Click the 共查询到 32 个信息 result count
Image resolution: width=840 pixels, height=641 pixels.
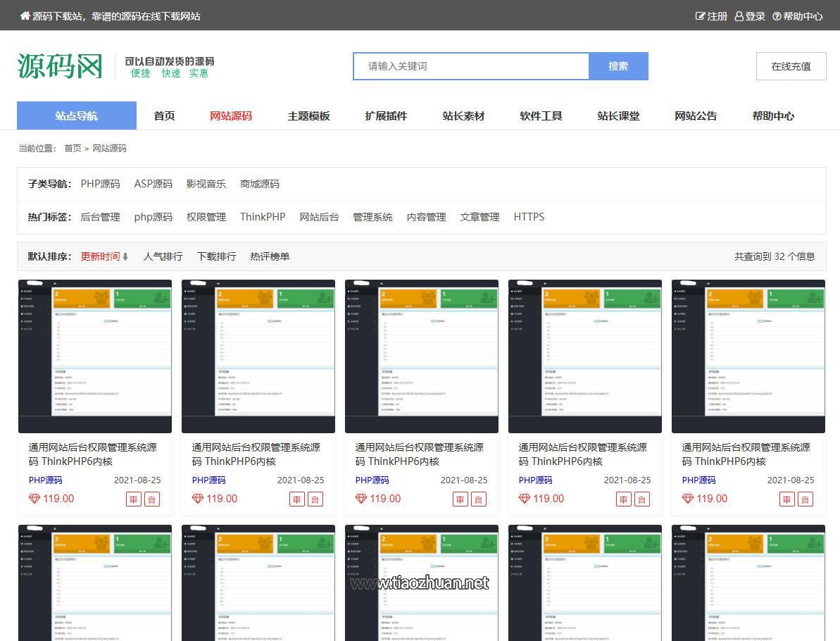pyautogui.click(x=775, y=256)
